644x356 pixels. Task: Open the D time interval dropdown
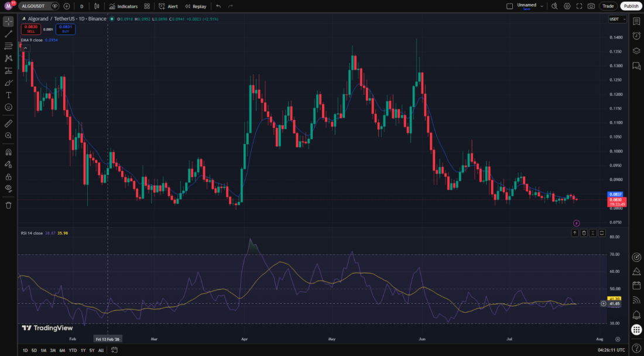pos(82,6)
